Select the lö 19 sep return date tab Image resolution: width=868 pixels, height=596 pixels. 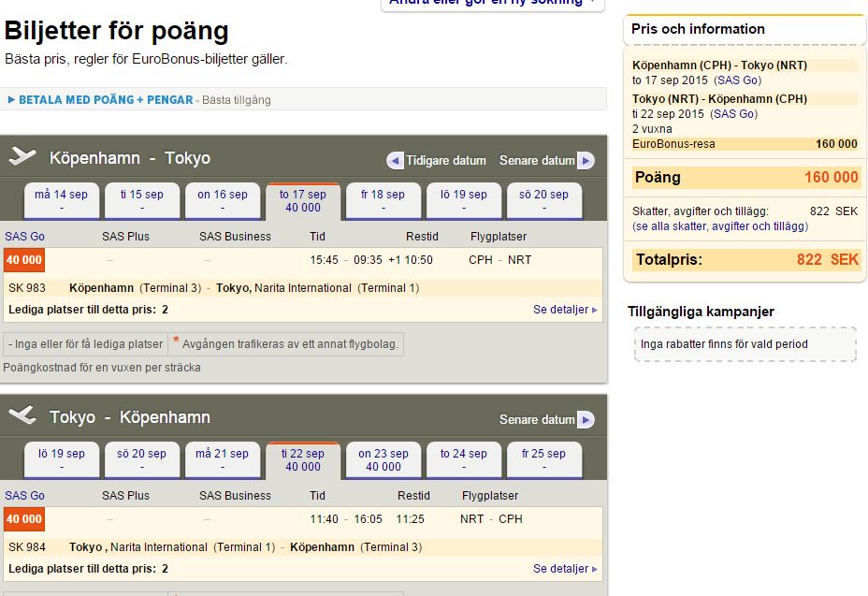[62, 460]
